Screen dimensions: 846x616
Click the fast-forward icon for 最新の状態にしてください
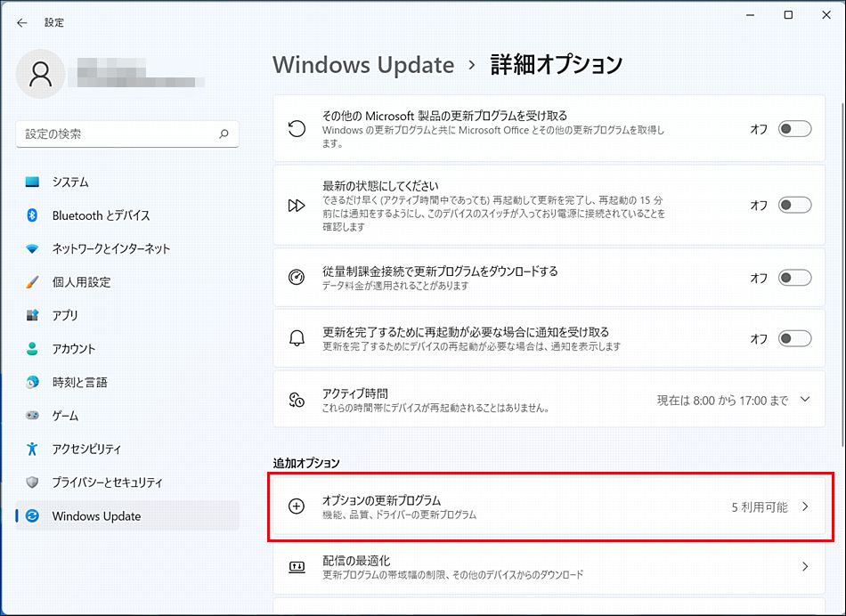coord(297,206)
